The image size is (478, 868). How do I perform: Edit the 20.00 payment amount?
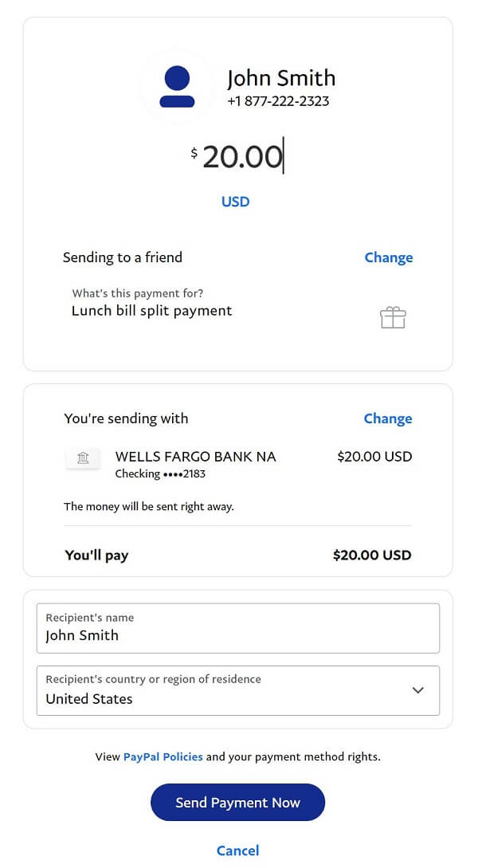pos(242,156)
